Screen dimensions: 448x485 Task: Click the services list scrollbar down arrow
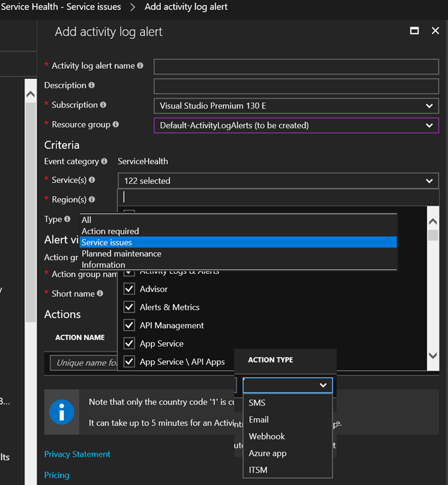point(433,356)
